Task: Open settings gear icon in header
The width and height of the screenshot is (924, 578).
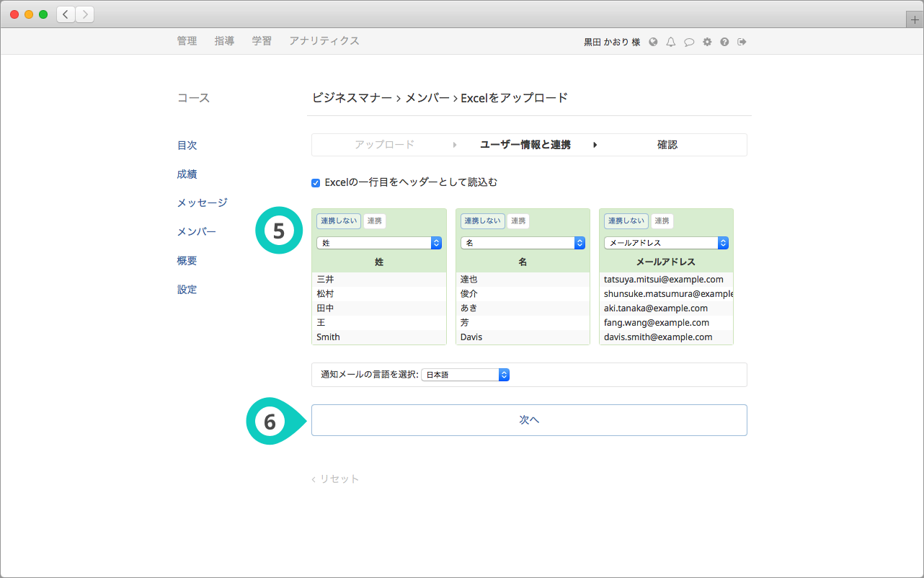Action: point(707,42)
